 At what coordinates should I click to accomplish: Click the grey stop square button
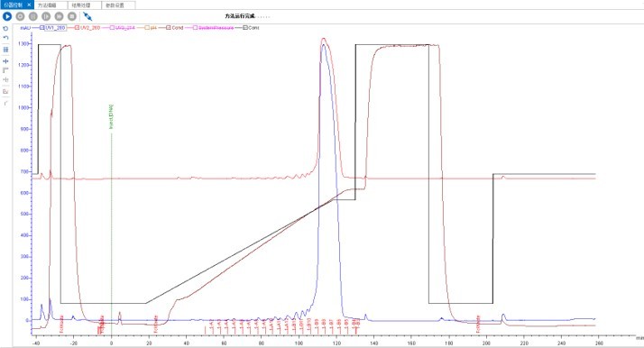[x=72, y=16]
